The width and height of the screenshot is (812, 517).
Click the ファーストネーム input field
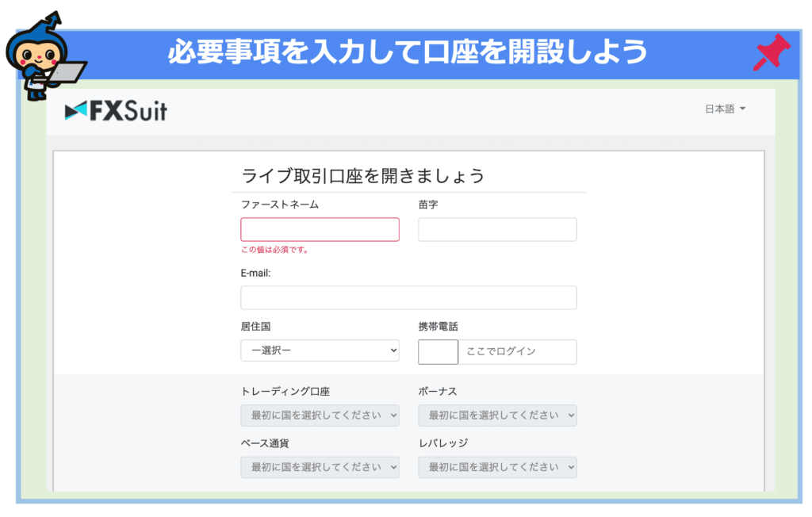click(320, 229)
